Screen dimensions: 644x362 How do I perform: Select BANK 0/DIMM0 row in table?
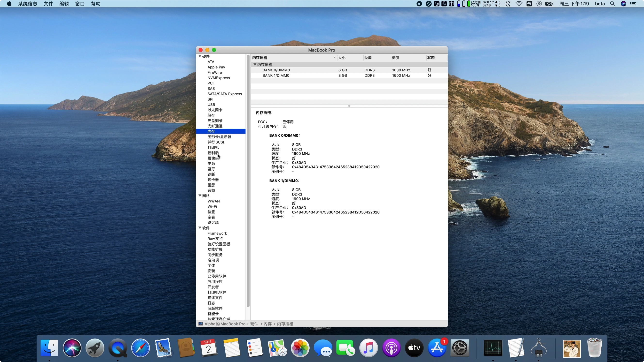coord(349,70)
